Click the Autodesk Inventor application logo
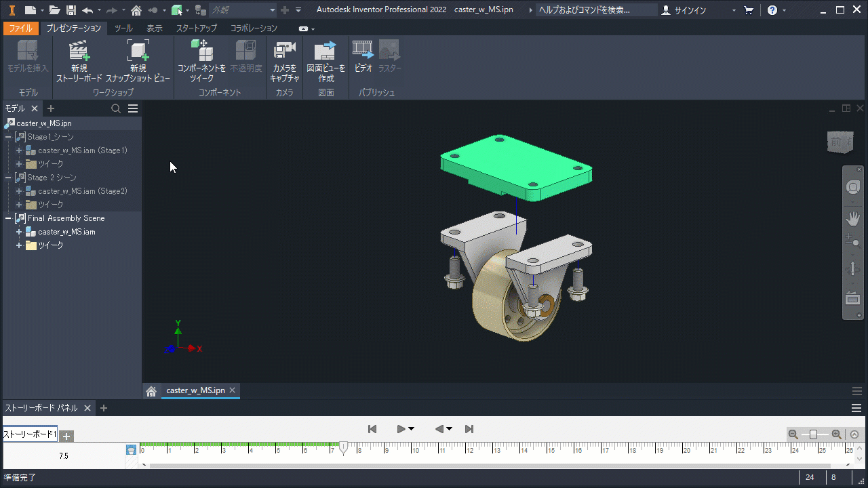 click(12, 10)
